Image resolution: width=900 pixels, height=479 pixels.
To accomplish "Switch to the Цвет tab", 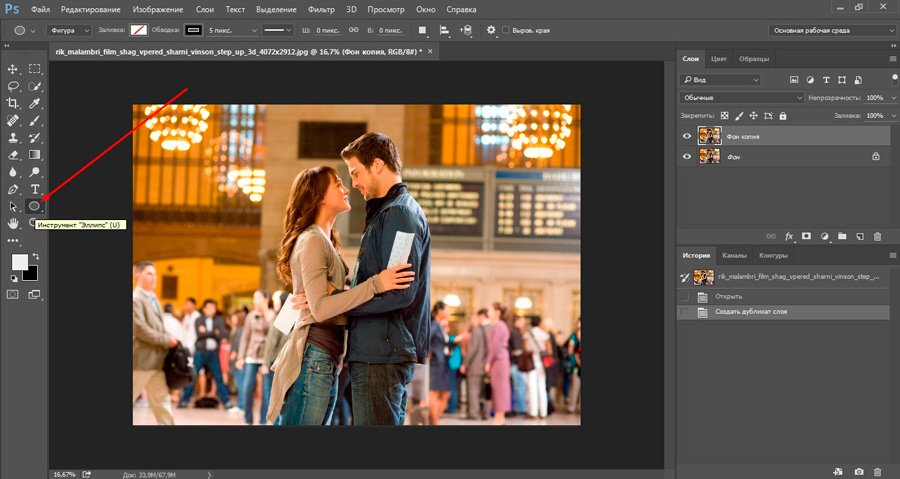I will (x=719, y=59).
